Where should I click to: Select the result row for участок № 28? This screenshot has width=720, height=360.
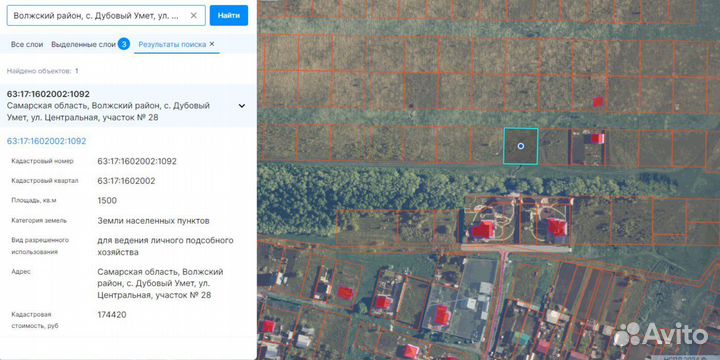tap(128, 106)
